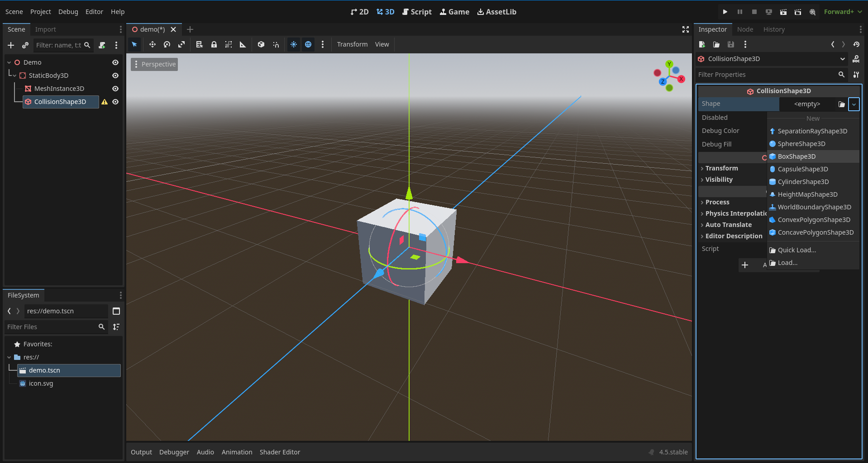Image resolution: width=868 pixels, height=463 pixels.
Task: Instantiate a child scene via chain-link icon
Action: 25,45
